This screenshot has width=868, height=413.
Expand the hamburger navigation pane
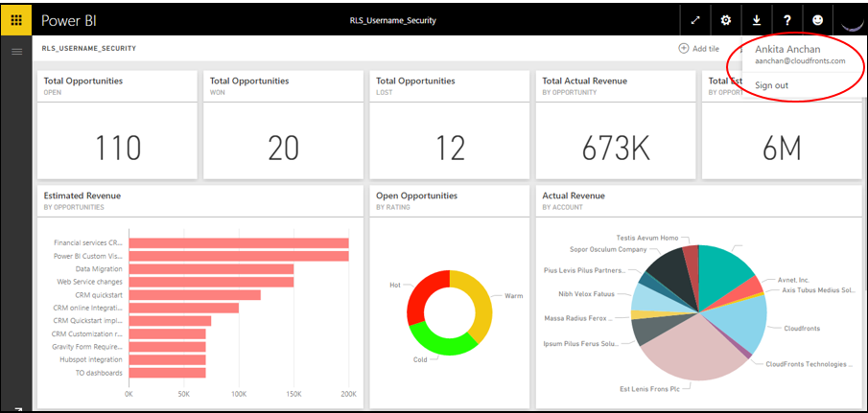pyautogui.click(x=16, y=50)
